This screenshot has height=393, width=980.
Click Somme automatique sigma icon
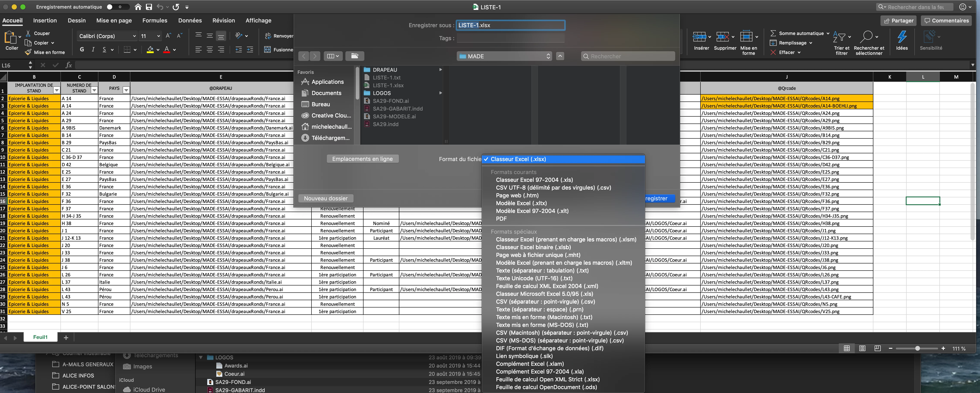773,33
